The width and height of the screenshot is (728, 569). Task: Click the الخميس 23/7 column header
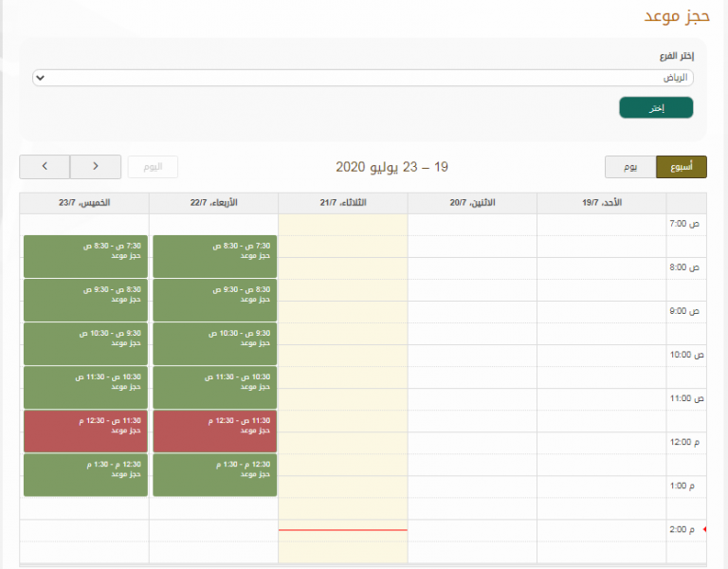pos(84,203)
